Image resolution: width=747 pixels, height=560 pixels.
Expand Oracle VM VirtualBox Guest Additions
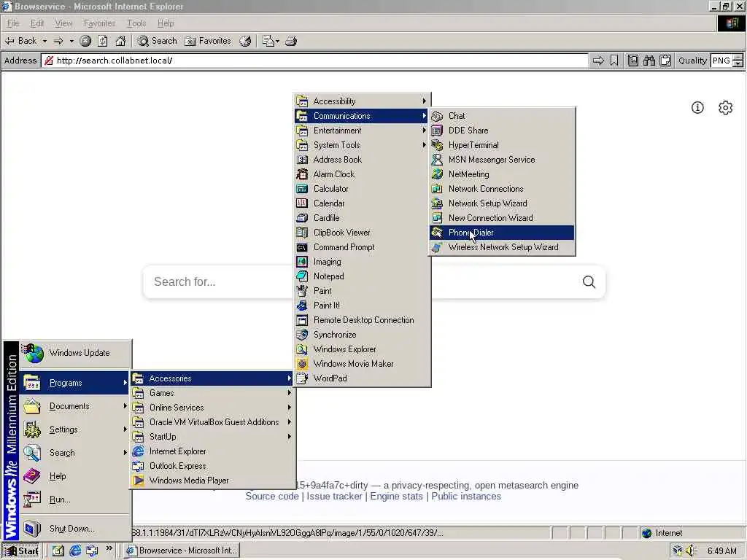pyautogui.click(x=212, y=422)
